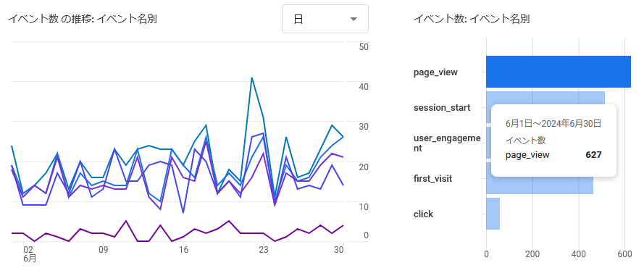Click the dropdown arrow beside 日

coord(354,20)
